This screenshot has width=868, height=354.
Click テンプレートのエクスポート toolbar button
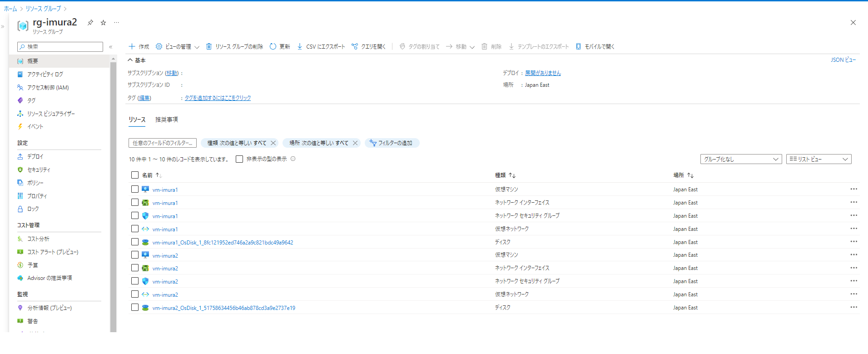click(x=538, y=46)
